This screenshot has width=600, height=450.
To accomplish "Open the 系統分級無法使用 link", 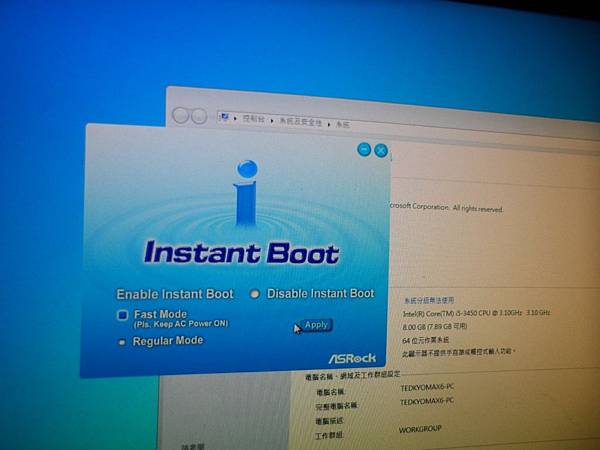I will [429, 300].
